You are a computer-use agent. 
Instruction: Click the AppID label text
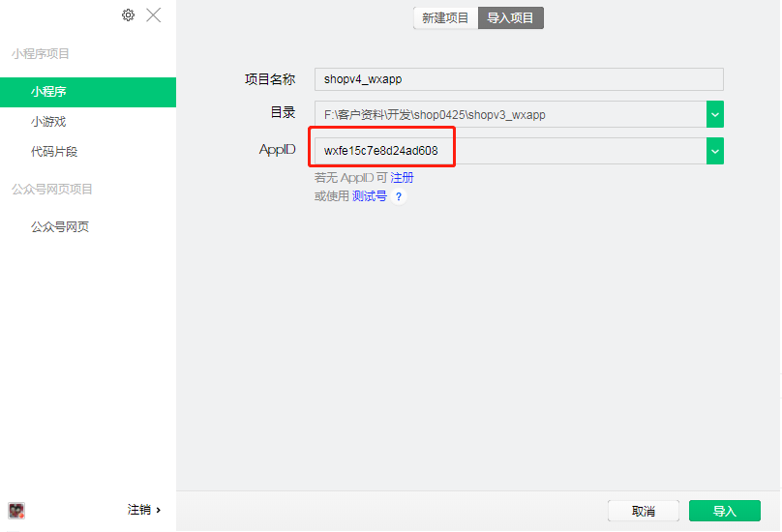point(278,150)
